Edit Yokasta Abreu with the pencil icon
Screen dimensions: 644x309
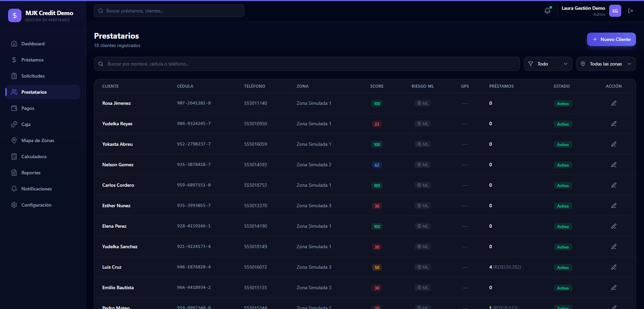pos(614,144)
